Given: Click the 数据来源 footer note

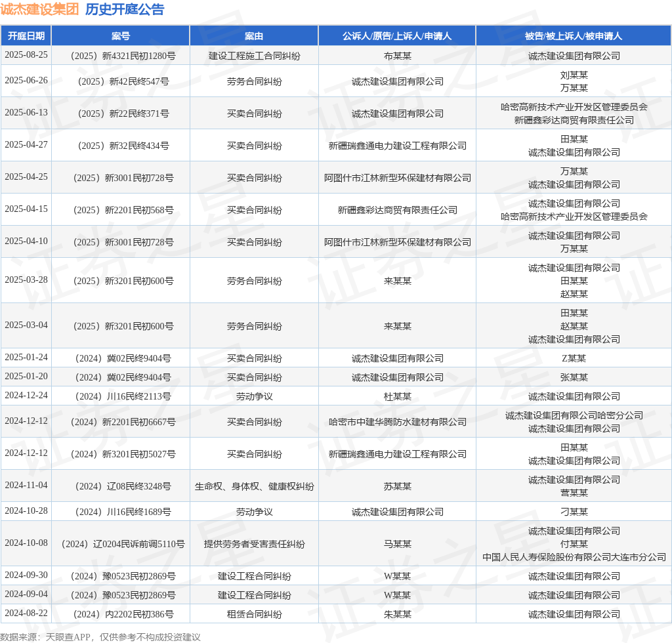Looking at the screenshot, I should point(100,637).
